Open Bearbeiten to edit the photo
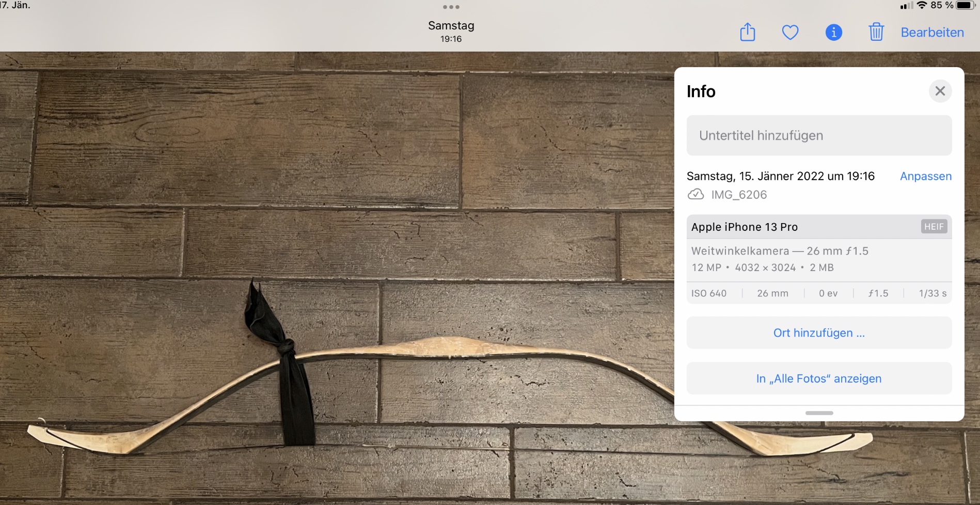The width and height of the screenshot is (980, 505). coord(932,33)
